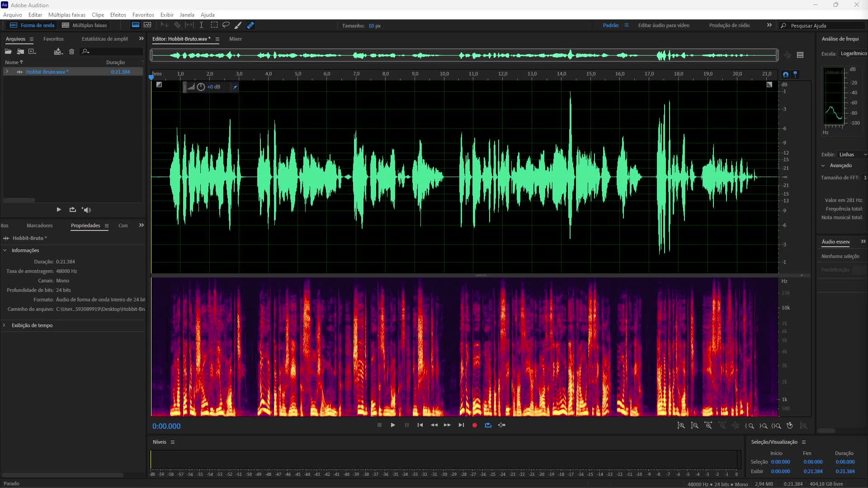This screenshot has height=488, width=868.
Task: Open Insert into Multitrack dropdown icon
Action: coord(58,52)
